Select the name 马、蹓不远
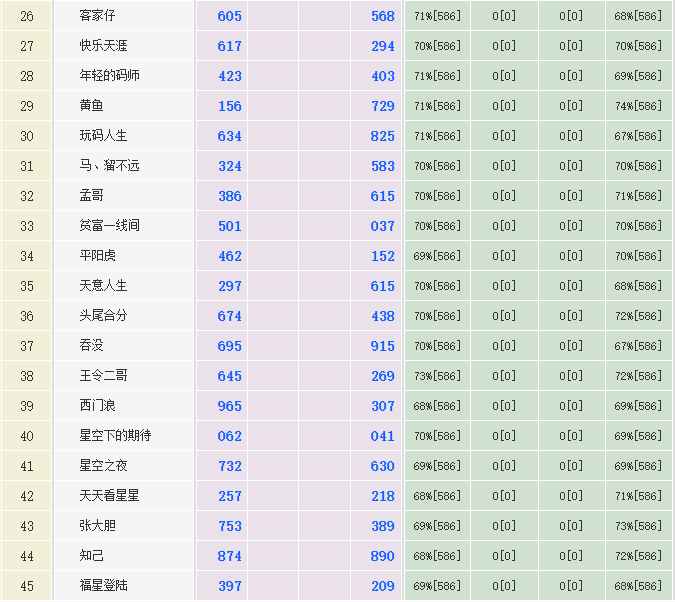This screenshot has width=675, height=602. pos(110,166)
